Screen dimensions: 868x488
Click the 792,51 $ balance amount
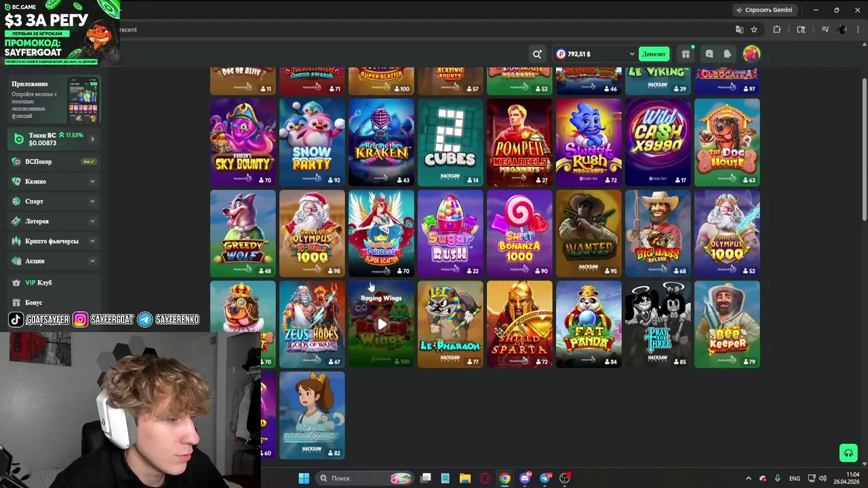(x=578, y=54)
